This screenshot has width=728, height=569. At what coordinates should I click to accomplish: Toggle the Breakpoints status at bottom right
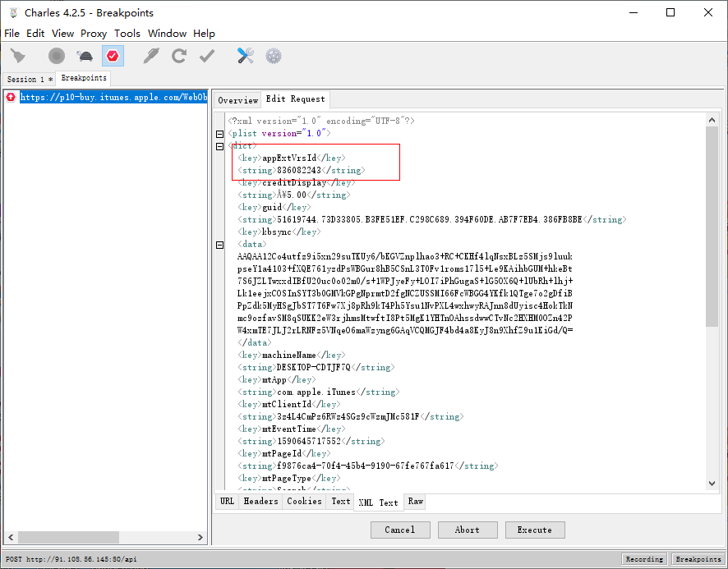click(698, 558)
